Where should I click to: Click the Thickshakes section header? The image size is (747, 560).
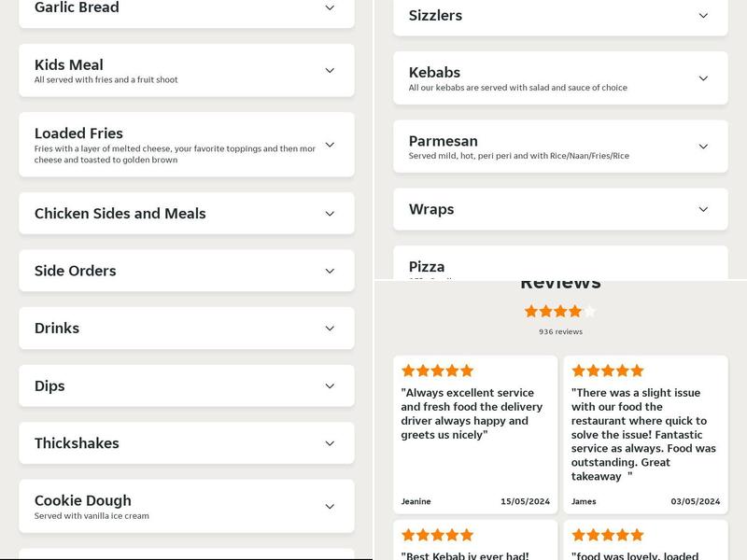click(x=187, y=443)
